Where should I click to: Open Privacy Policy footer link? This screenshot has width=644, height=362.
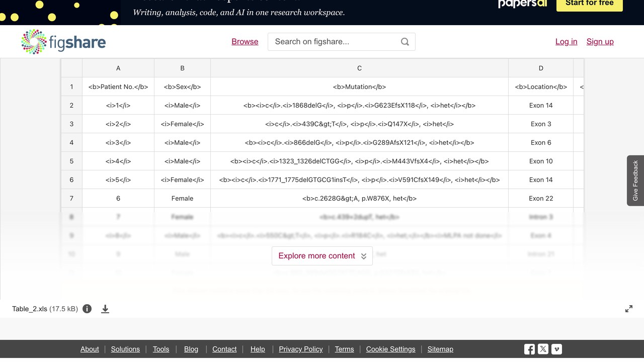[x=301, y=349]
